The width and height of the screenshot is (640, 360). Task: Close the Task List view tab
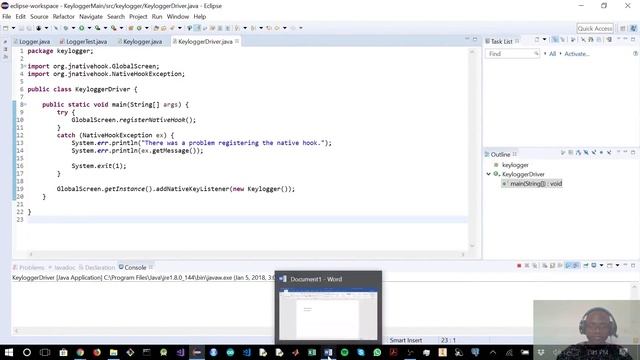(x=517, y=41)
